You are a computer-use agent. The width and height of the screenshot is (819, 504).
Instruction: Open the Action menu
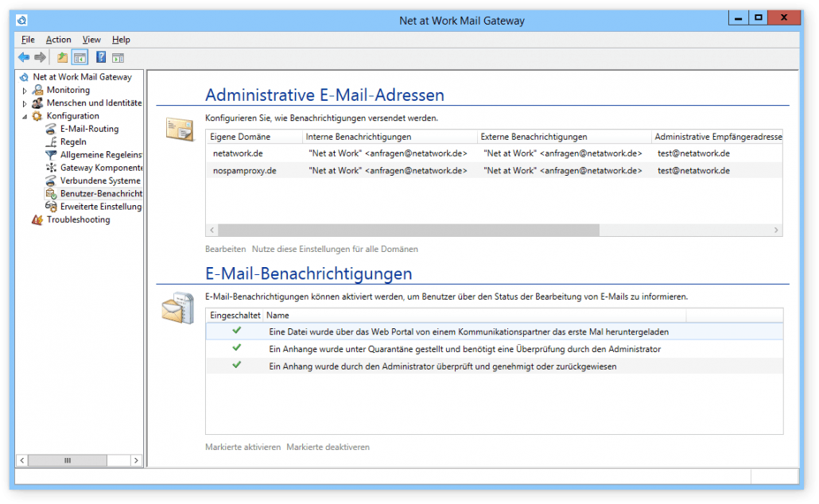click(x=58, y=40)
